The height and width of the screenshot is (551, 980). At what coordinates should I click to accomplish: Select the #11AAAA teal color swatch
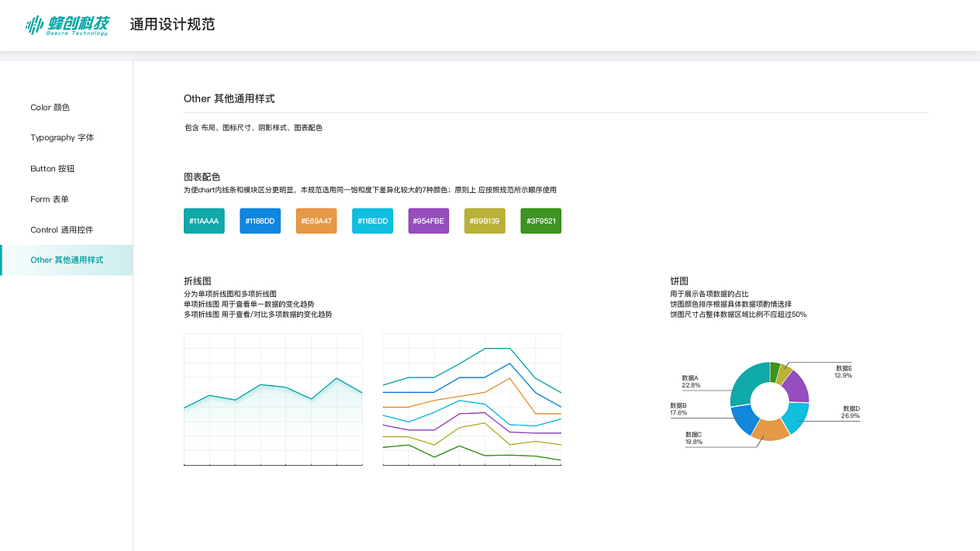[204, 220]
